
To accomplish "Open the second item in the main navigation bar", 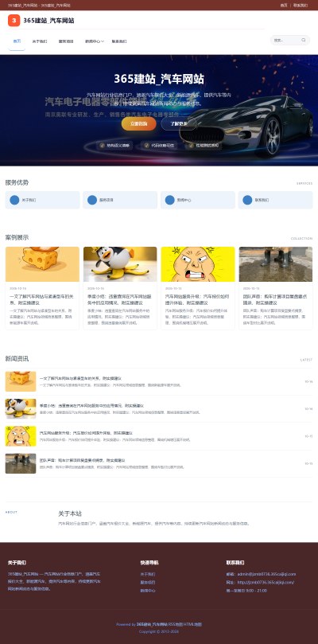I will click(x=40, y=41).
